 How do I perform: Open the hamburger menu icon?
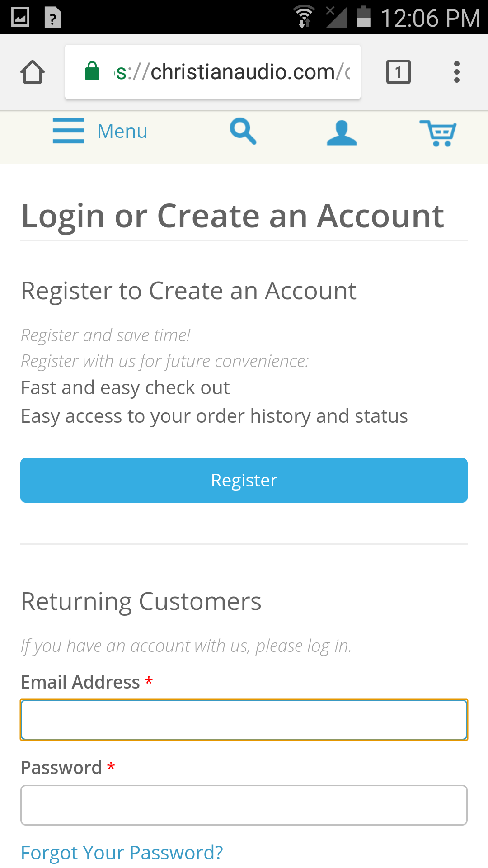68,131
